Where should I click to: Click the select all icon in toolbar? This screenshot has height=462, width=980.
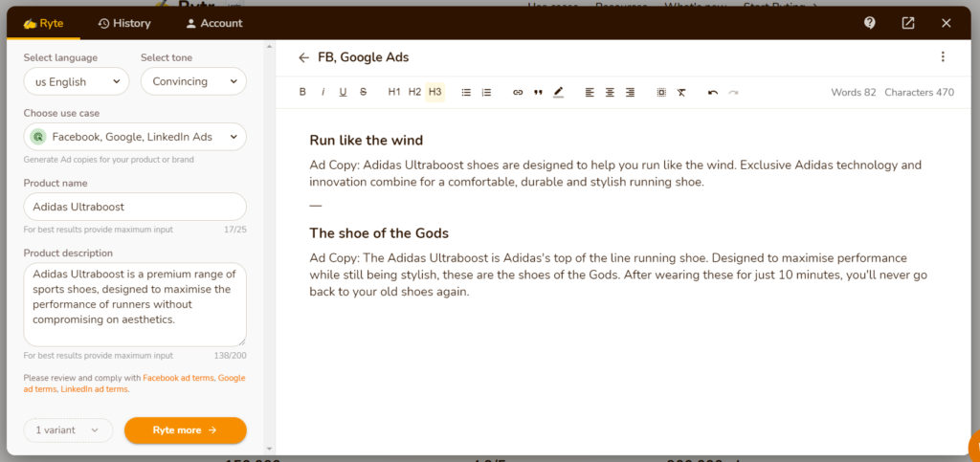point(661,93)
